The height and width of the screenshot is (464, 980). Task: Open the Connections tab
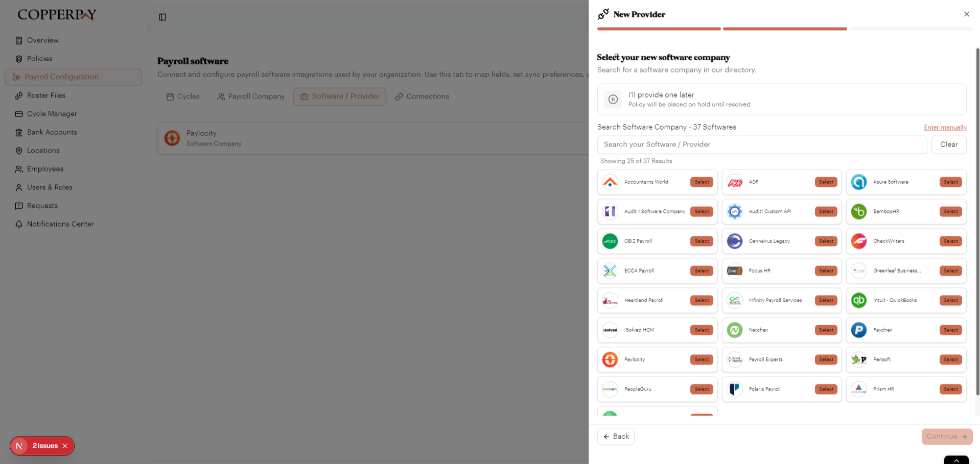tap(422, 96)
